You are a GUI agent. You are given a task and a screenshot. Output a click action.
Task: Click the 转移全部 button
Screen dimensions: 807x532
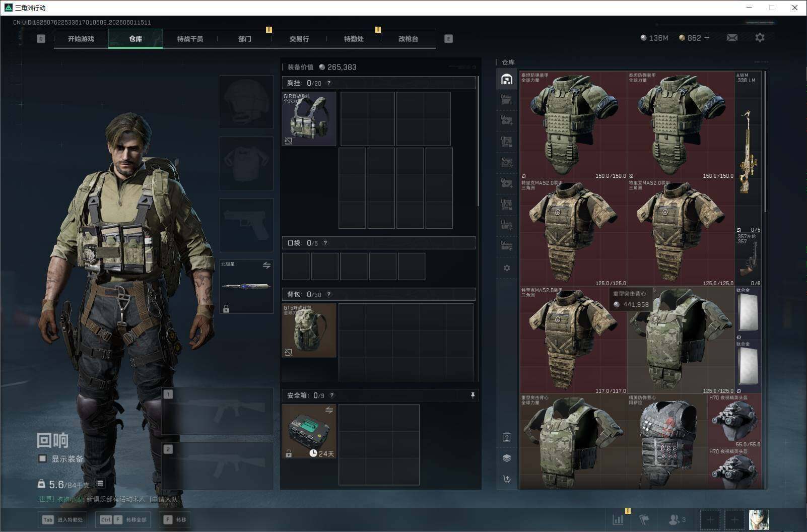click(x=123, y=519)
